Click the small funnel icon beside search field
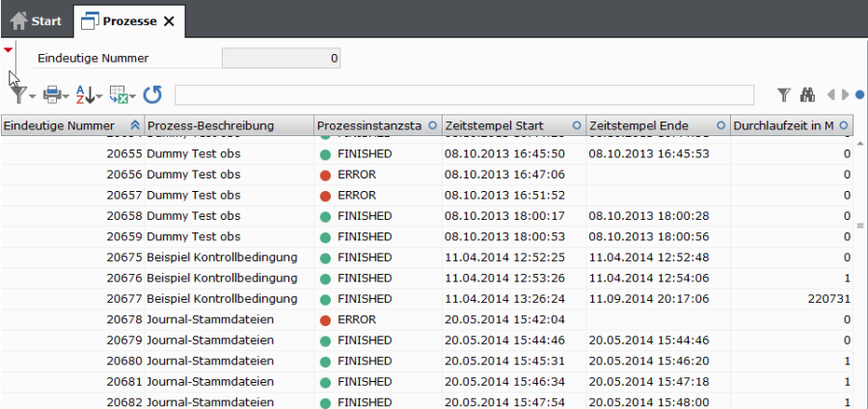The height and width of the screenshot is (409, 868). [783, 95]
